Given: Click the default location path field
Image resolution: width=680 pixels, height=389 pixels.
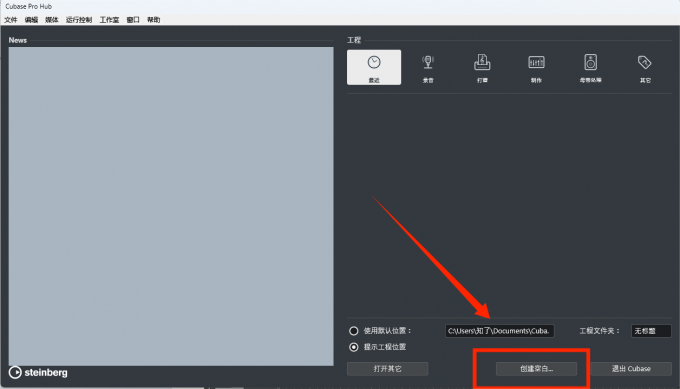Looking at the screenshot, I should 500,331.
